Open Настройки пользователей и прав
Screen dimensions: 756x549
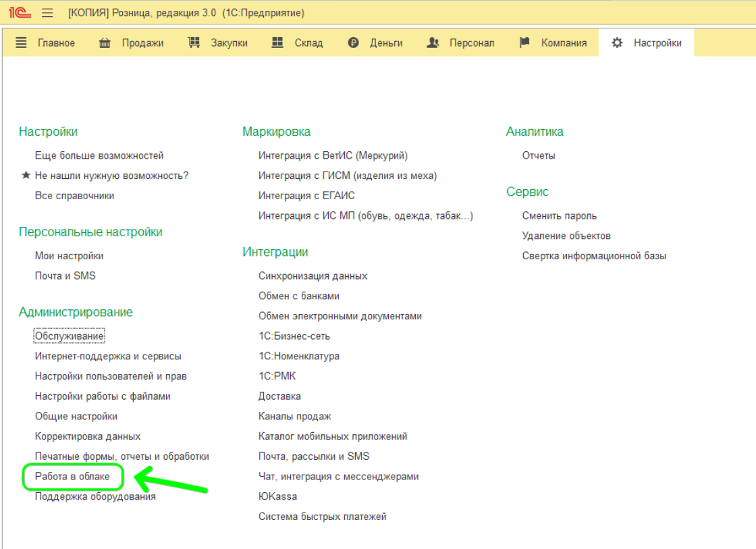(111, 376)
